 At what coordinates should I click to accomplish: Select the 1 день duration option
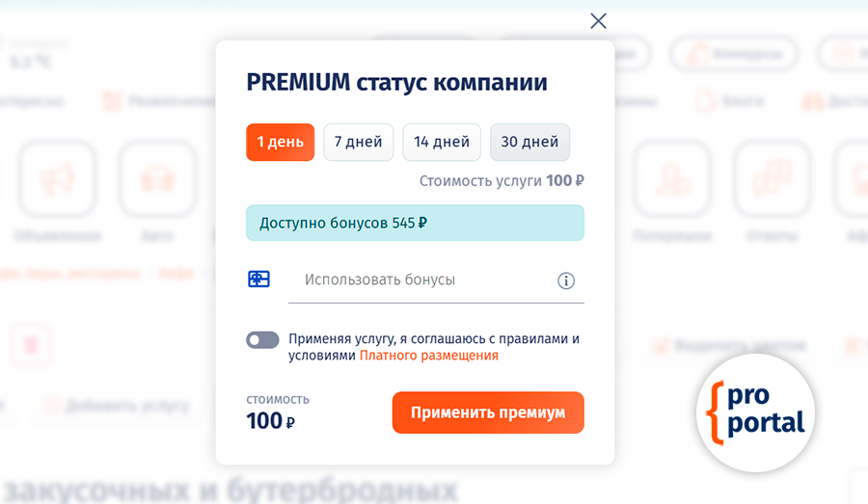(280, 142)
